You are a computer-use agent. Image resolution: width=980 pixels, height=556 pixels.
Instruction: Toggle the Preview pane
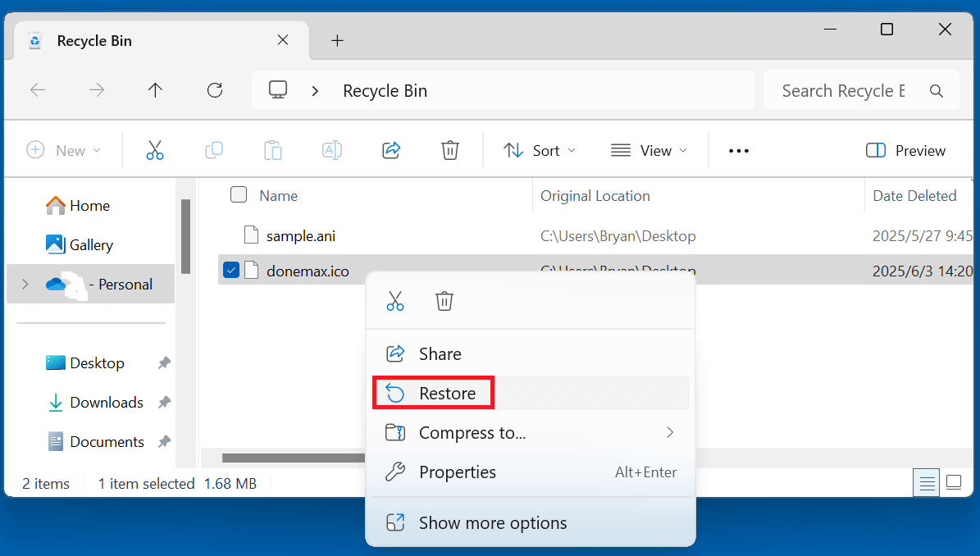905,151
